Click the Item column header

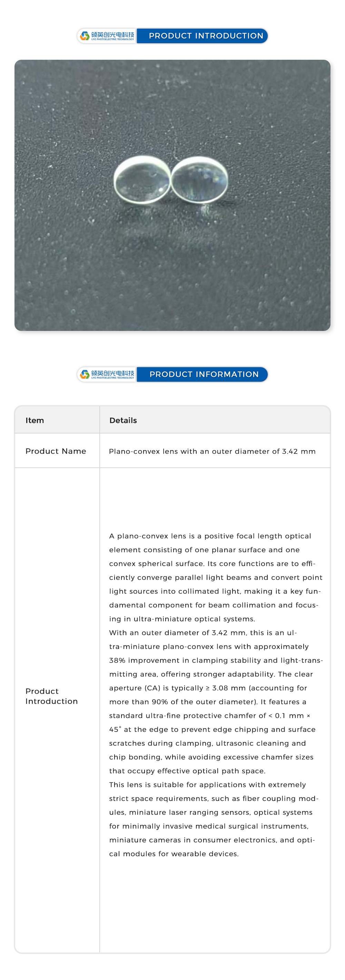(34, 420)
